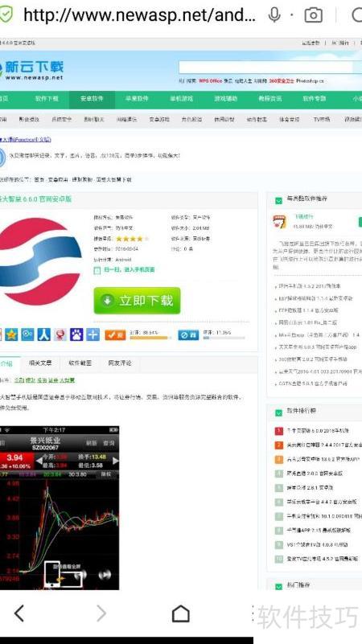Click the red-blue app logo image
This screenshot has height=644, width=362.
39,261
